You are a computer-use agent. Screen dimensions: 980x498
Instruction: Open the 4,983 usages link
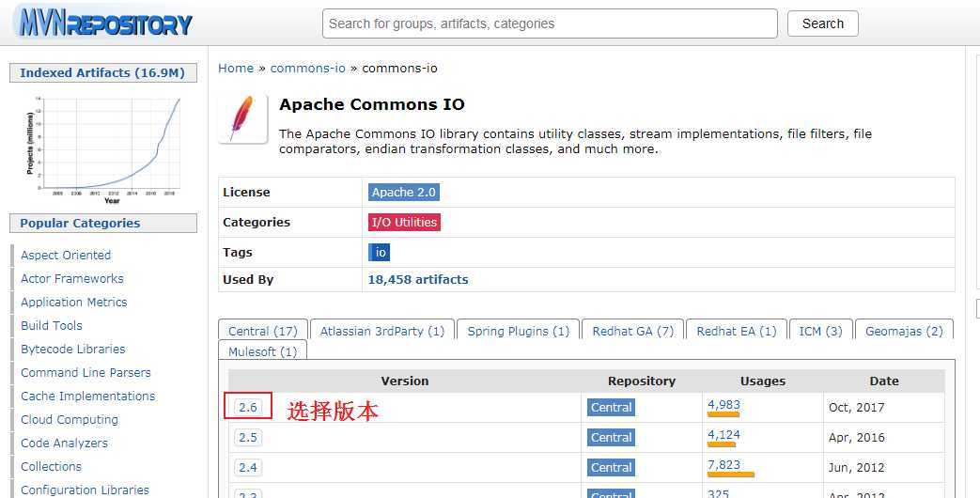(x=723, y=405)
